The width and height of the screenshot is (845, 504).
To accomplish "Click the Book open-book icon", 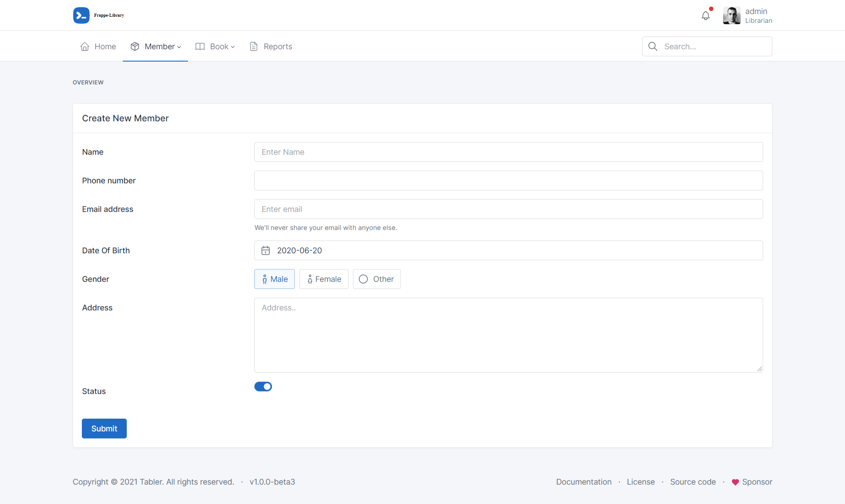I will pos(200,47).
